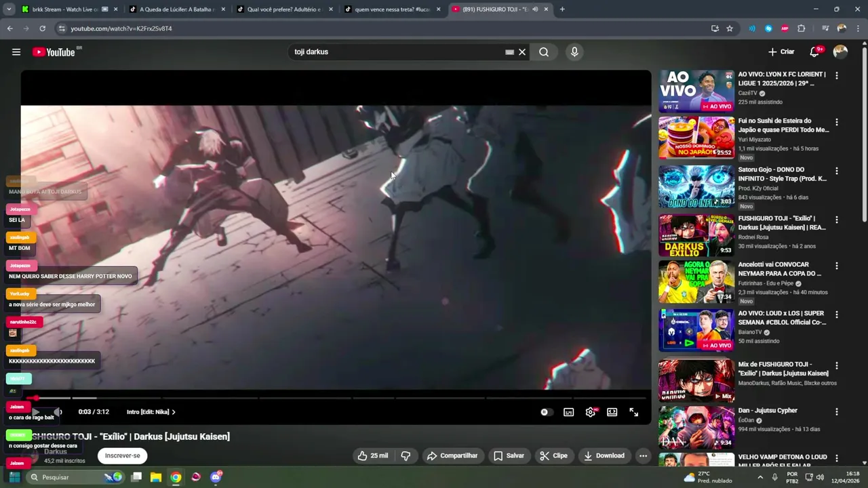Open player settings gear

click(591, 412)
